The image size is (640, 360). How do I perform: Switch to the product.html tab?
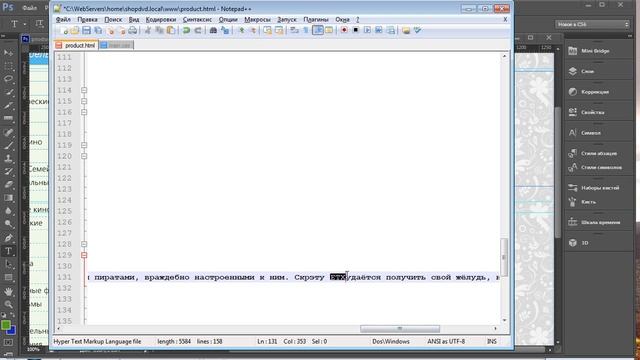(76, 45)
